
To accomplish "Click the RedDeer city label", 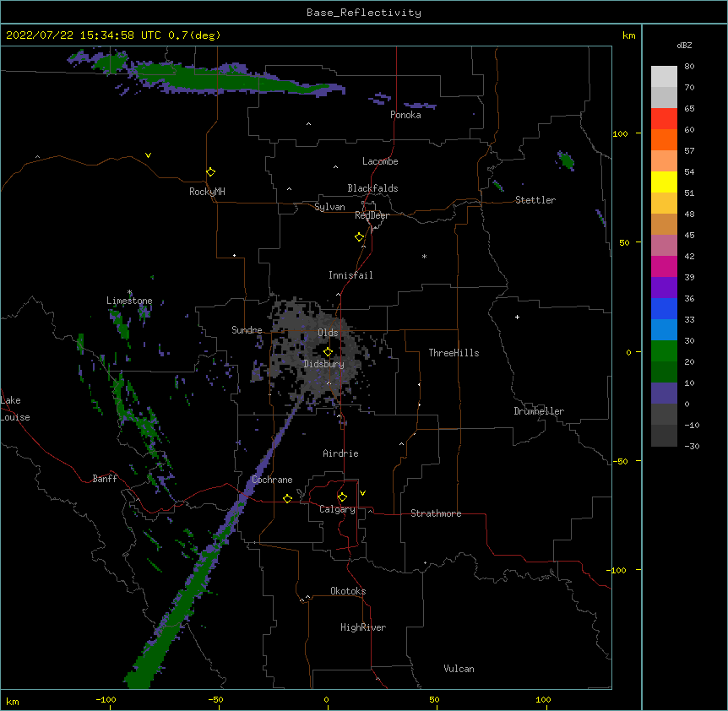I will tap(372, 215).
